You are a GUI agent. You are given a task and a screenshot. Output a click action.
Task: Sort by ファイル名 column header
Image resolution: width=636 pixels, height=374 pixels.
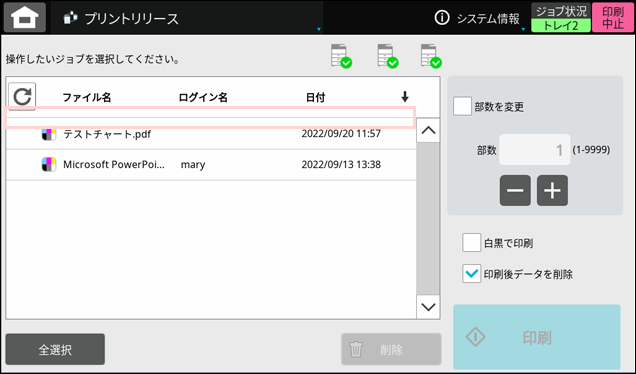pos(86,97)
